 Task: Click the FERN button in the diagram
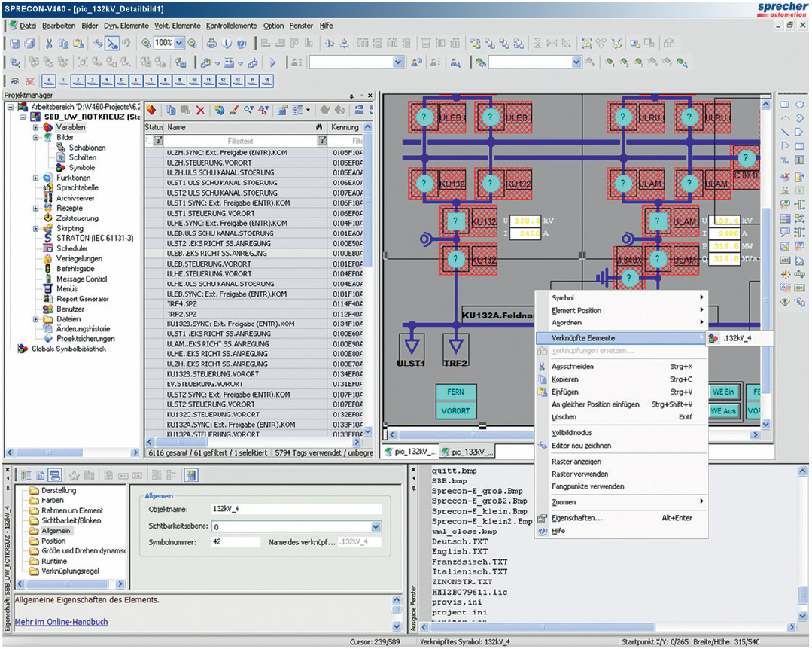click(x=456, y=392)
